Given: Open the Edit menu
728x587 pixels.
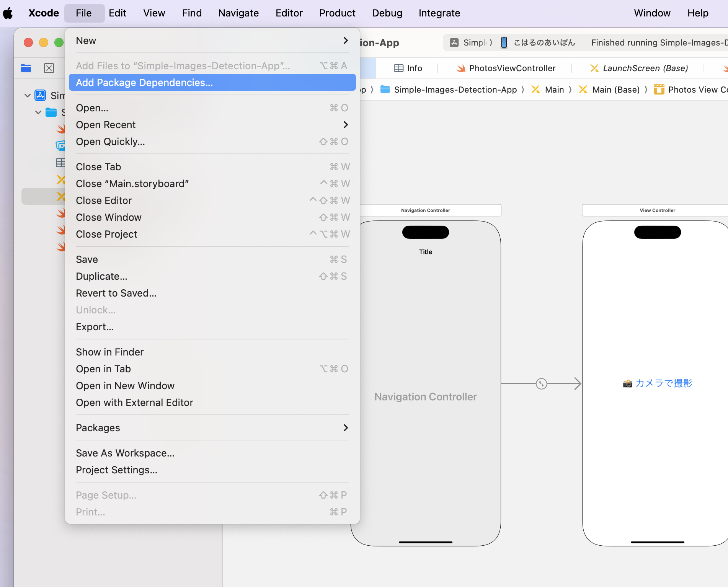Looking at the screenshot, I should pos(117,13).
